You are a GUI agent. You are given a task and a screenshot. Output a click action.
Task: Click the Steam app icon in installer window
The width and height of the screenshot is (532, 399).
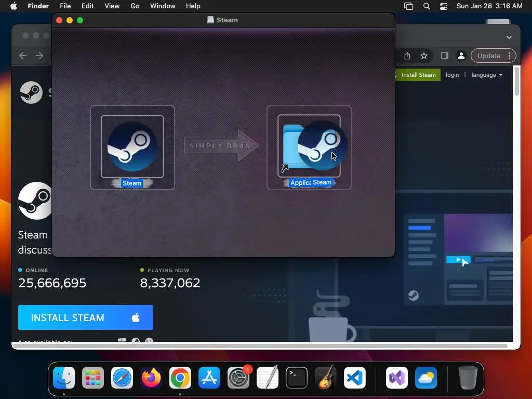tap(132, 147)
